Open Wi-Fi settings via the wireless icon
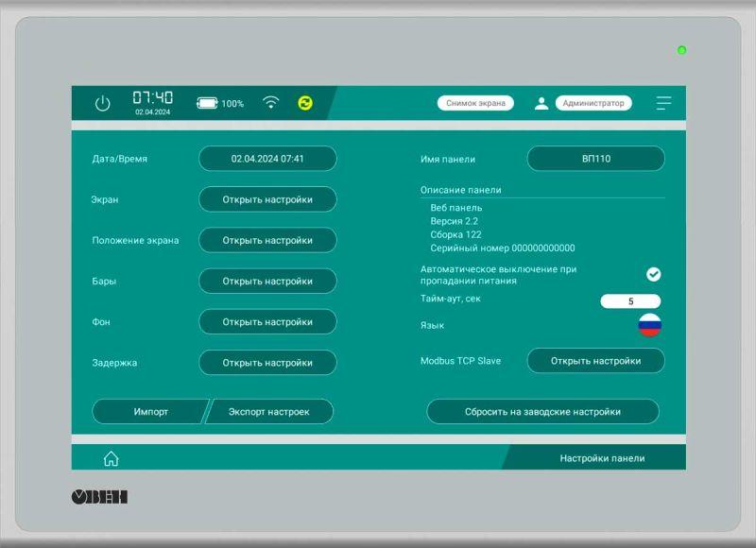756x548 pixels. [x=271, y=102]
